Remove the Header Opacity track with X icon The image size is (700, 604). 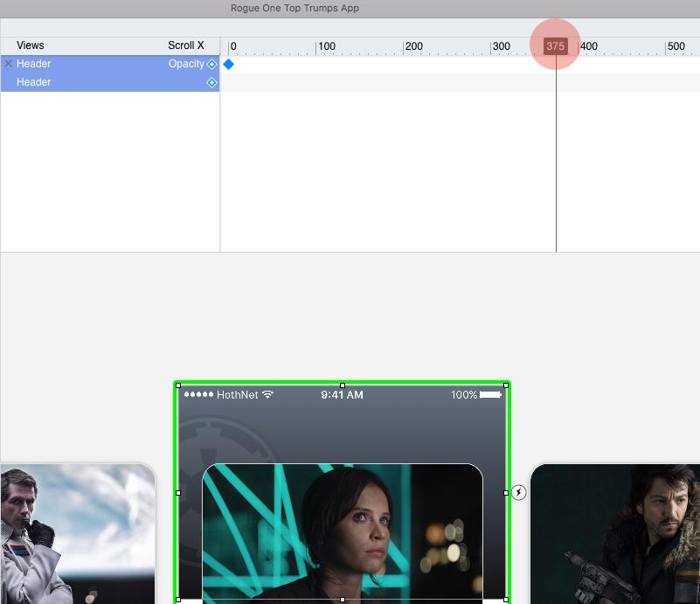pos(8,64)
